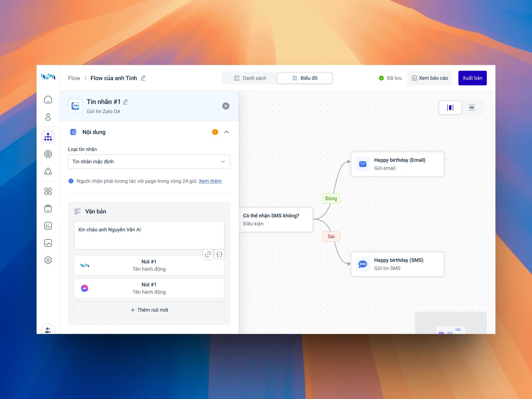Screen dimensions: 532x399
Task: Select the flow hierarchy icon in sidebar
Action: tap(48, 137)
